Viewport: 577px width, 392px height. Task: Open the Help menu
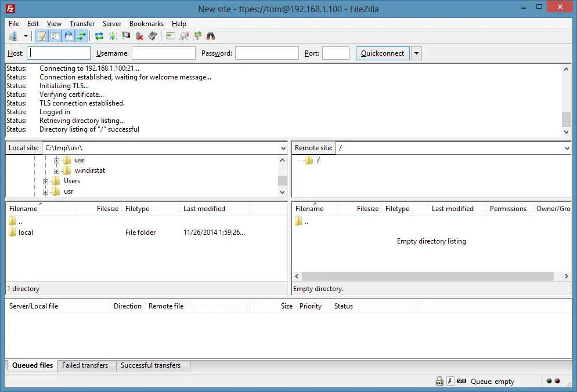(179, 24)
